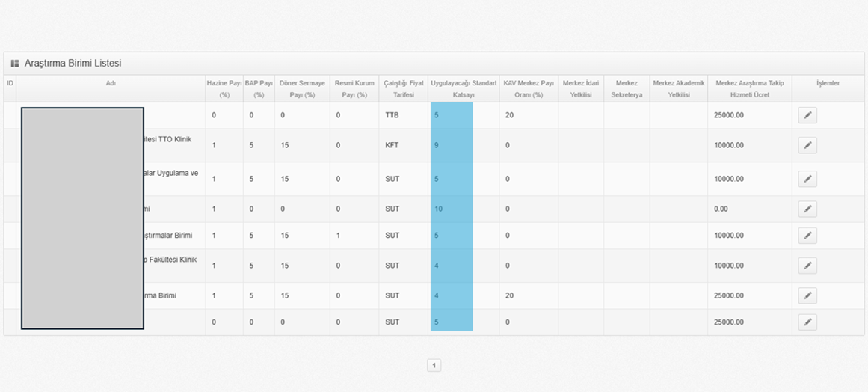Edit the row with TTB price tariff
The height and width of the screenshot is (392, 868).
[807, 115]
